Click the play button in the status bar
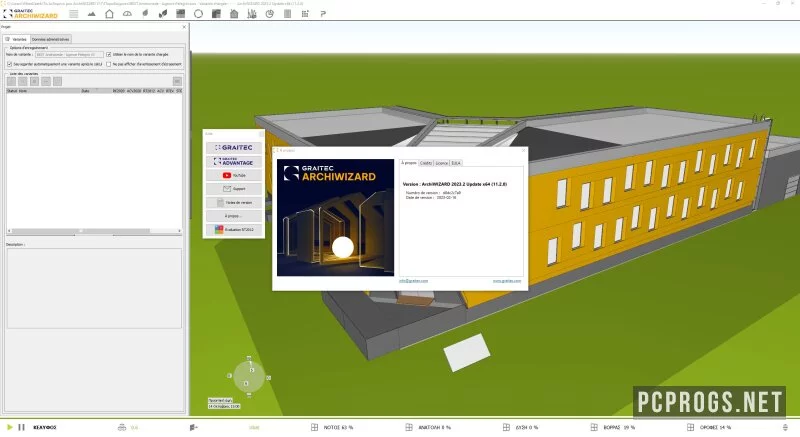800x437 pixels. point(10,427)
